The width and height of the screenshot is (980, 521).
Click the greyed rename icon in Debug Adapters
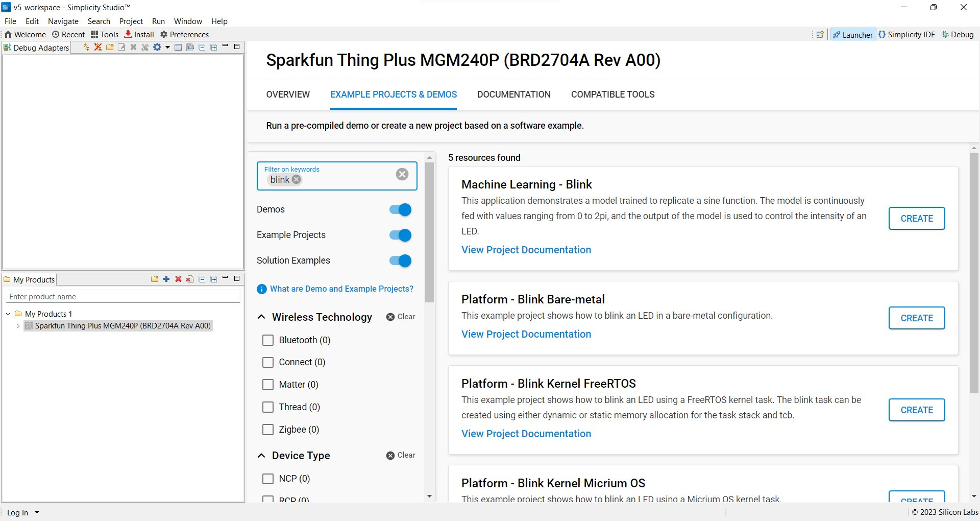click(x=121, y=47)
